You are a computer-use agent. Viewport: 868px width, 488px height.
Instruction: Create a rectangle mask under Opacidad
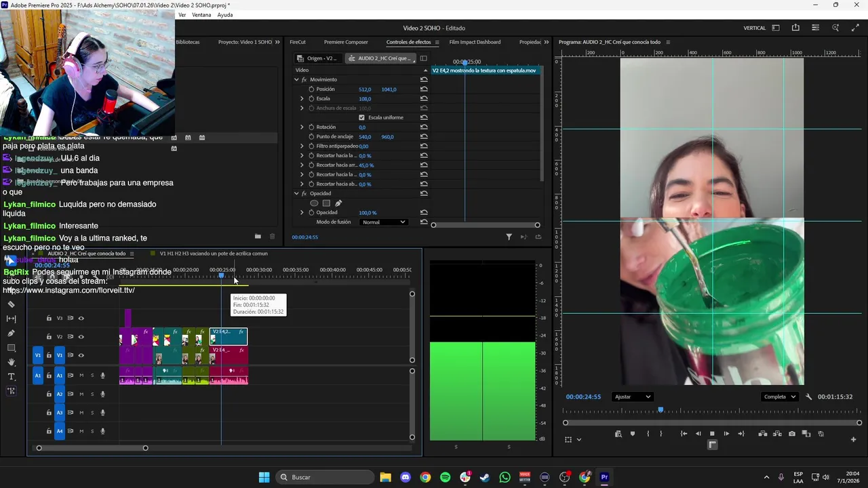click(326, 203)
